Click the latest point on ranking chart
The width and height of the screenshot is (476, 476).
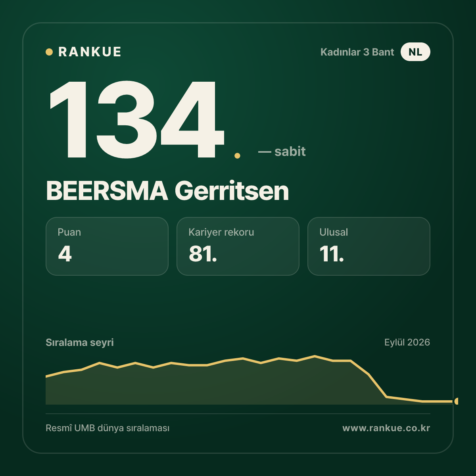pos(457,401)
